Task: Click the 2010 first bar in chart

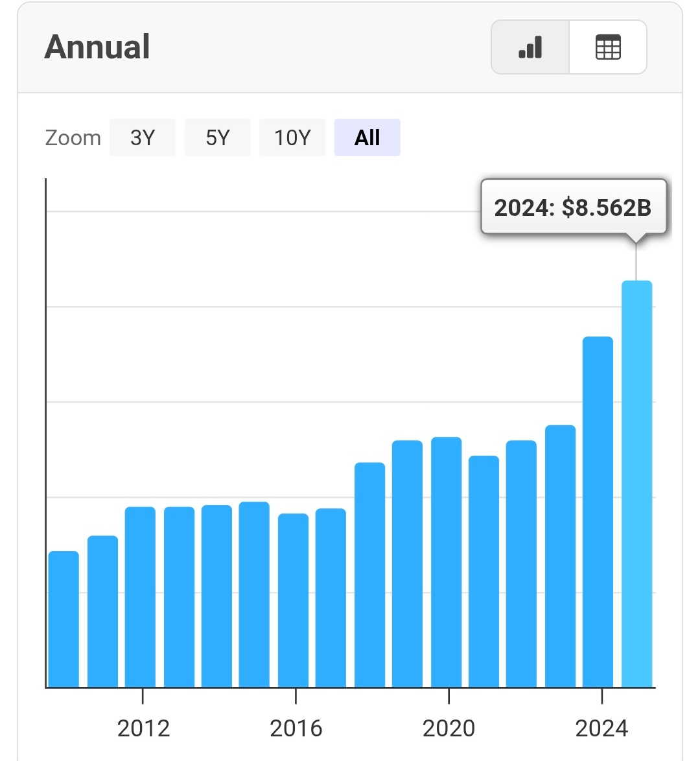Action: pyautogui.click(x=64, y=619)
